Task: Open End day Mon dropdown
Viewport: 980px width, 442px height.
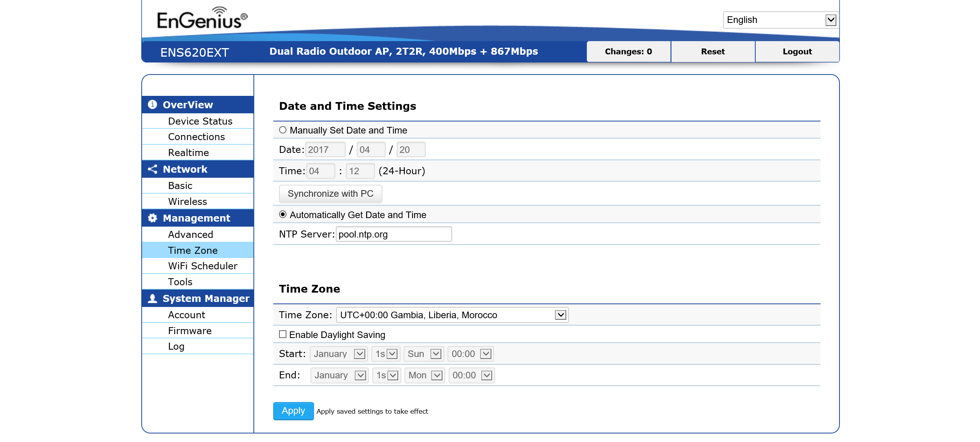Action: tap(425, 375)
